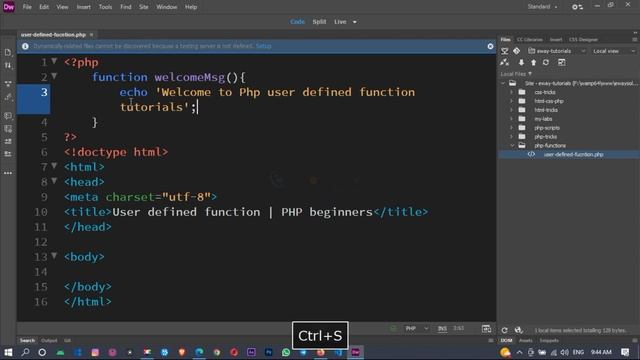Viewport: 640px width, 360px height.
Task: Open the more tools ellipsis in left toolbar
Action: click(x=8, y=173)
